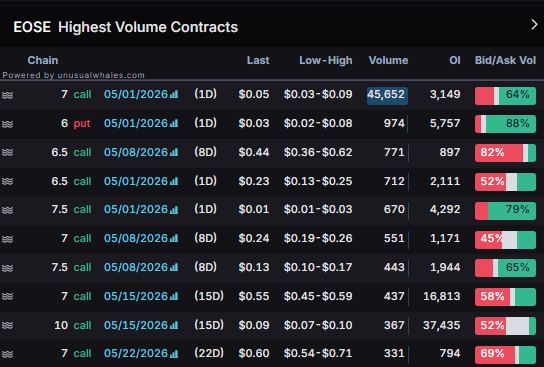Click wave icon on 6.5 call 05/08/2026 row
Viewport: 544px width, 367px height.
[8, 152]
